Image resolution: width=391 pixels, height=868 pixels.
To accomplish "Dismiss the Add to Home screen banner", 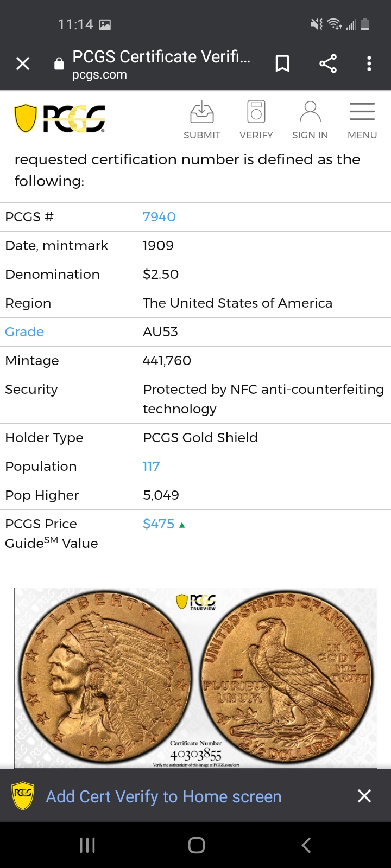I will tap(364, 796).
